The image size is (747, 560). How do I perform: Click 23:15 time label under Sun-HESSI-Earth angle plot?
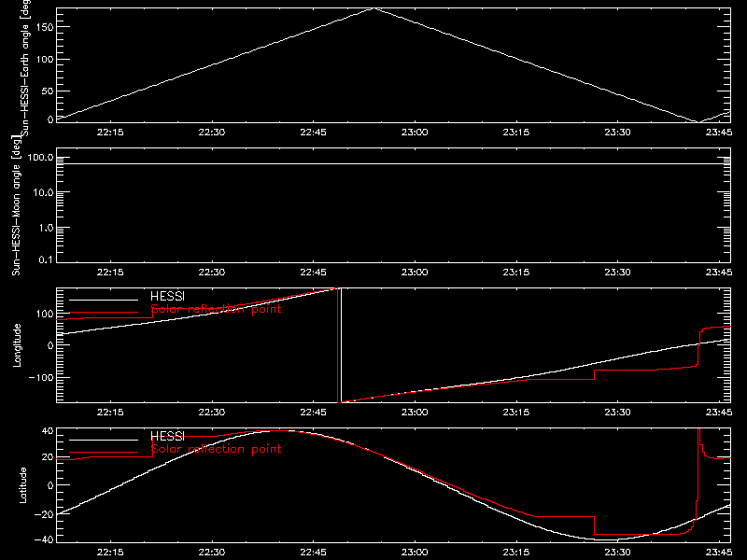click(x=516, y=133)
